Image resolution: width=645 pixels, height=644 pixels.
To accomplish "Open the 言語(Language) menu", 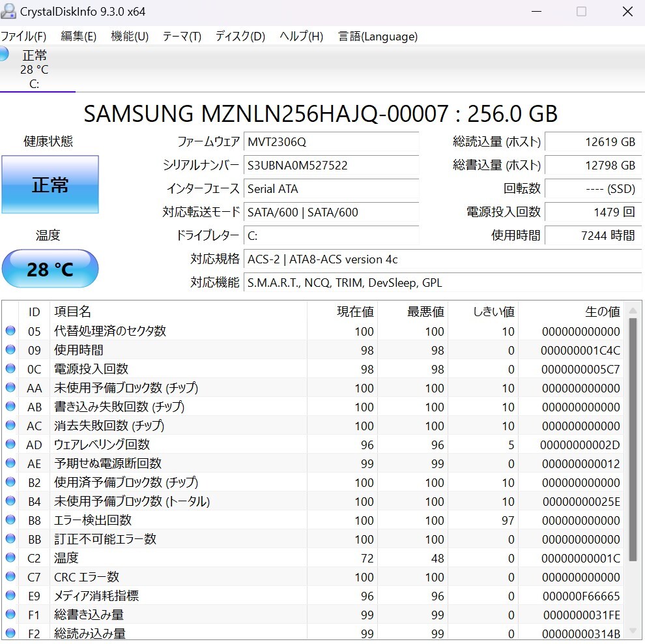I will coord(378,37).
